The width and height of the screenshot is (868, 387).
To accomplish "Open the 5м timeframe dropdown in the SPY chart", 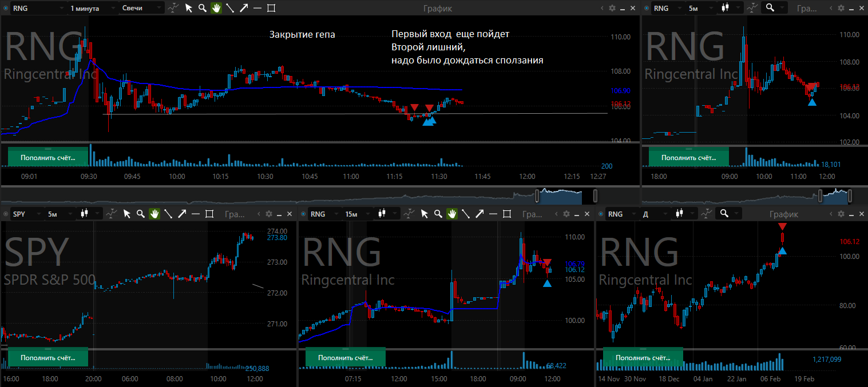I will [60, 214].
